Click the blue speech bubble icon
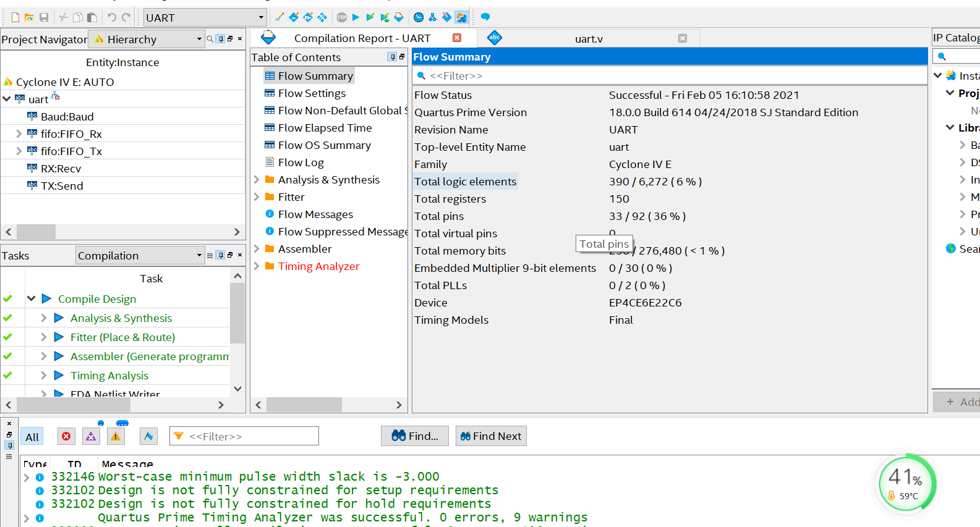The height and width of the screenshot is (527, 980). [x=485, y=17]
